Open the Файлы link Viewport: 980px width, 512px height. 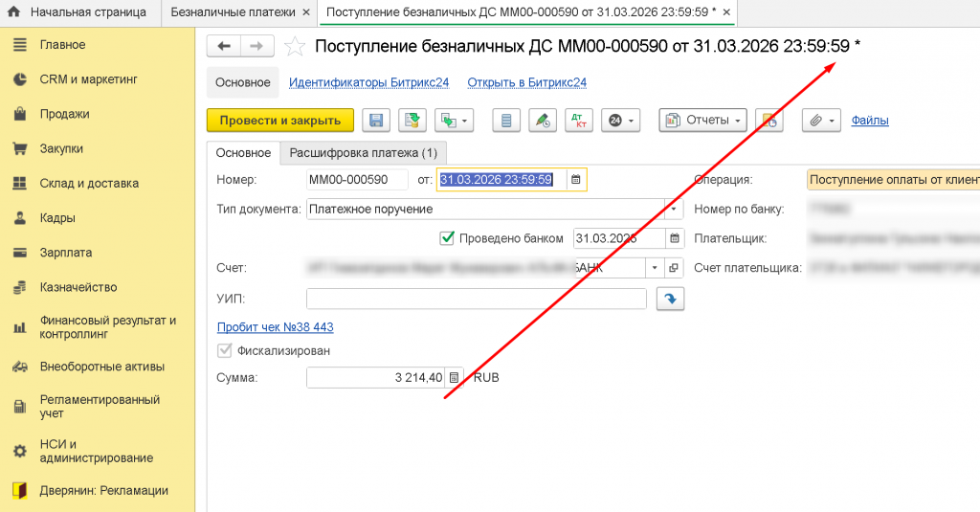point(870,120)
